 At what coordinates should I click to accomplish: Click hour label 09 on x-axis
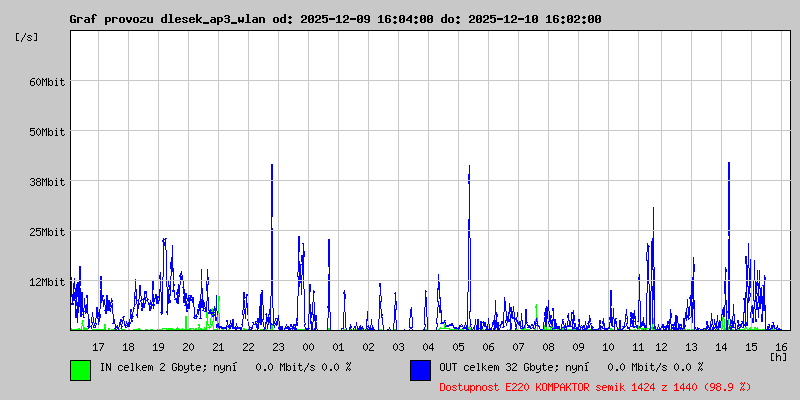click(578, 347)
